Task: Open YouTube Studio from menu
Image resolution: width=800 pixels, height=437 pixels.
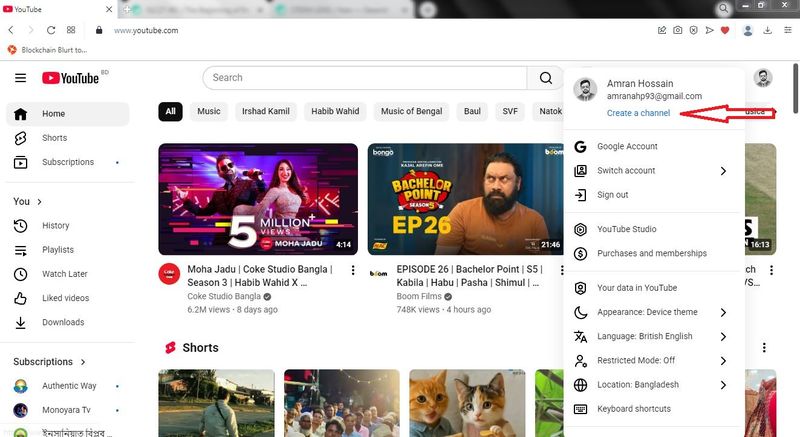Action: click(626, 229)
